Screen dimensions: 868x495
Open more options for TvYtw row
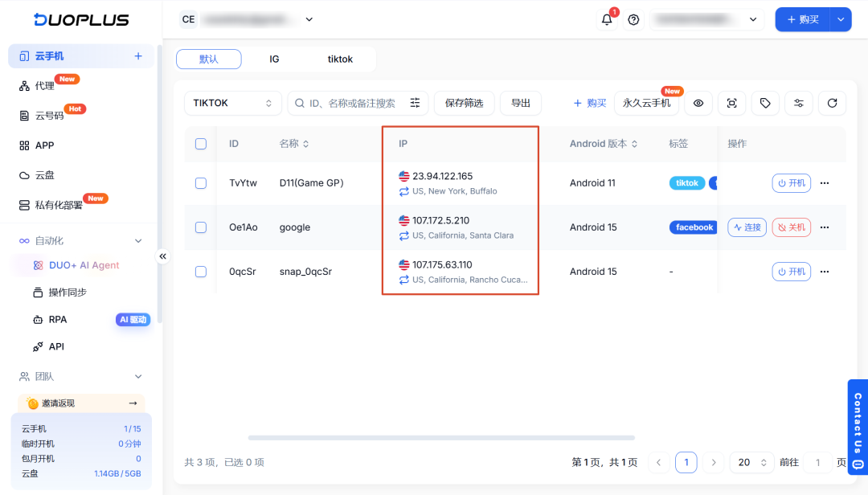825,183
